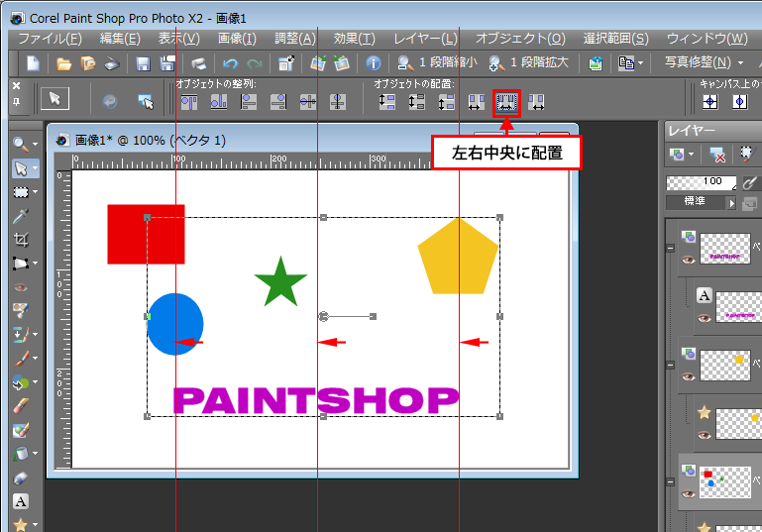Distribute objects horizontally by centers
Viewport: 762px width, 532px height.
click(506, 102)
